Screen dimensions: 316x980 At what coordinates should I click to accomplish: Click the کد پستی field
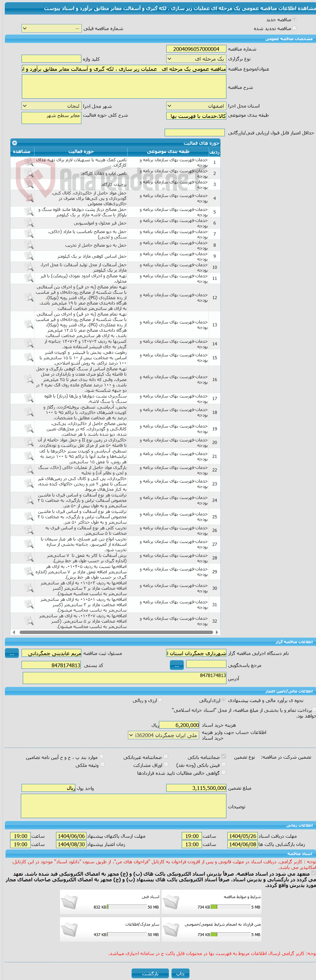(x=51, y=665)
